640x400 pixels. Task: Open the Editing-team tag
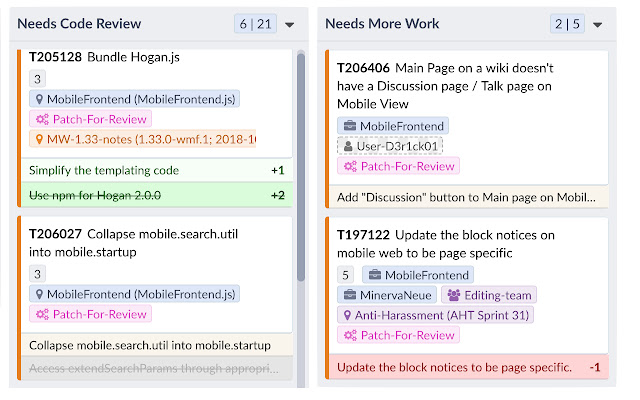(489, 295)
